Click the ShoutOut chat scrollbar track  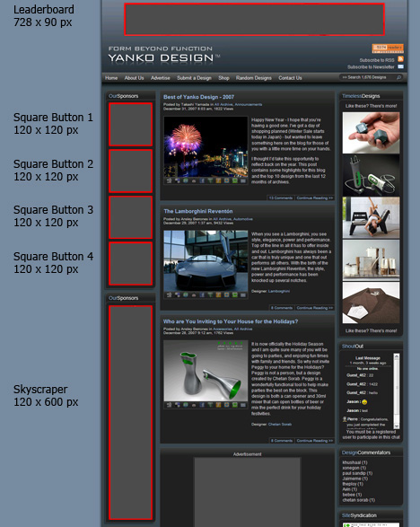click(x=397, y=391)
